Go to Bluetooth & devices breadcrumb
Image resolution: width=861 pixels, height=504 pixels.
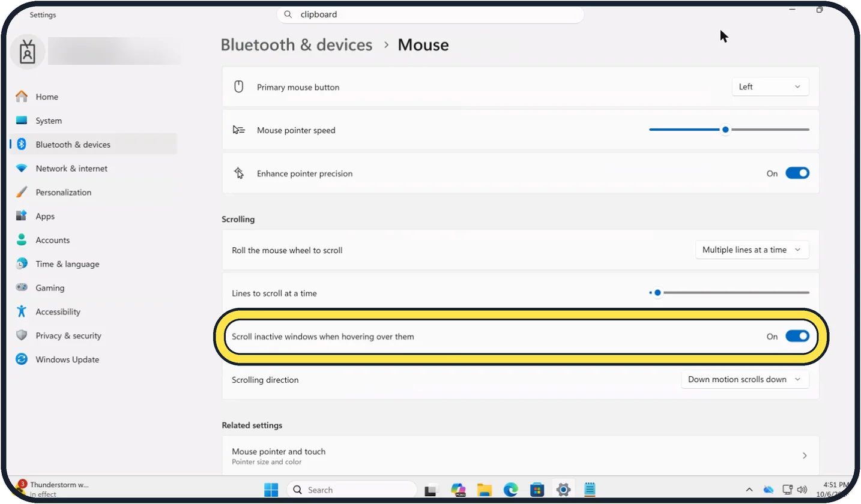(297, 45)
